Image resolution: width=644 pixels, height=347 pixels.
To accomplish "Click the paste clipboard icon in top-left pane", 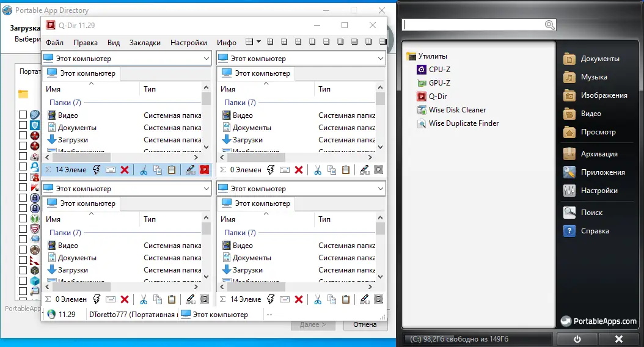I will [172, 170].
